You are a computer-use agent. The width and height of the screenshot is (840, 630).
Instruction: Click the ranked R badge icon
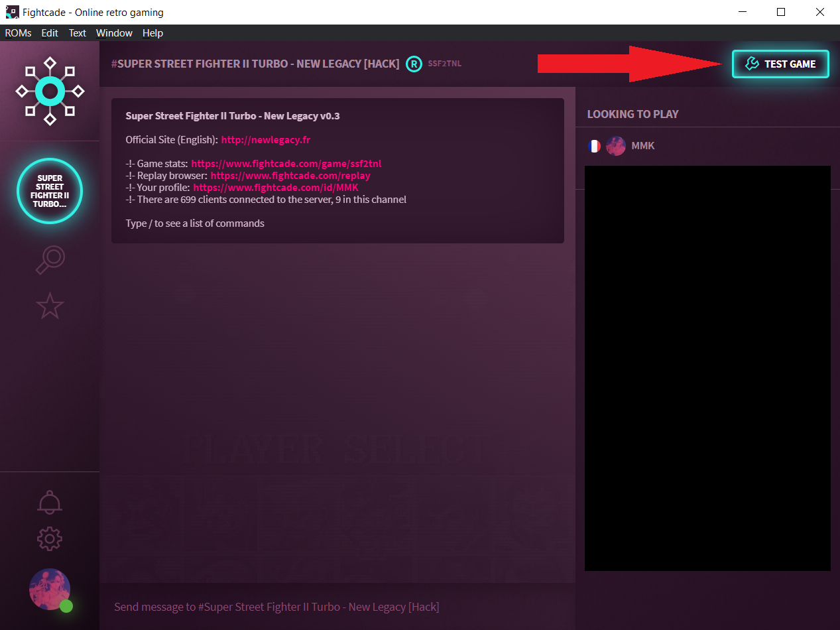point(414,64)
